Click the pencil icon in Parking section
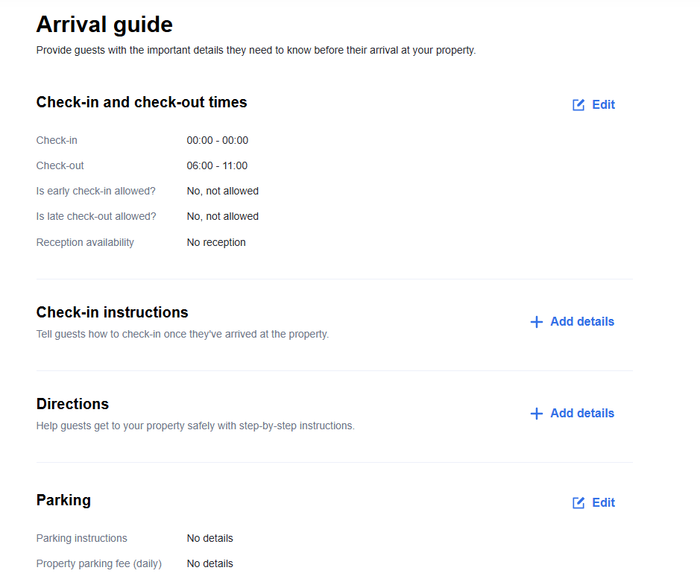This screenshot has height=588, width=700. coord(578,503)
